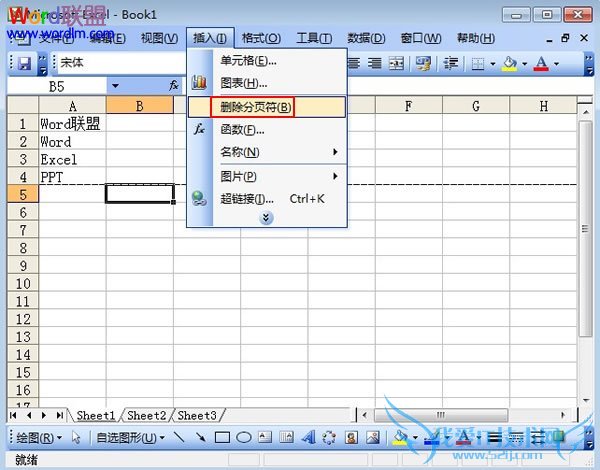The height and width of the screenshot is (470, 600).
Task: Select the Select Objects arrow in the drawing toolbar
Action: [76, 437]
